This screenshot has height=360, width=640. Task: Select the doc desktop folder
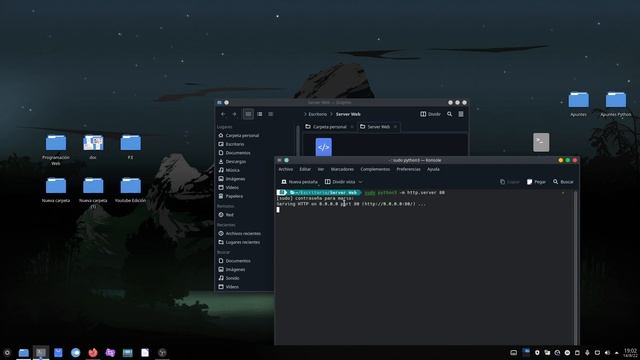[93, 147]
